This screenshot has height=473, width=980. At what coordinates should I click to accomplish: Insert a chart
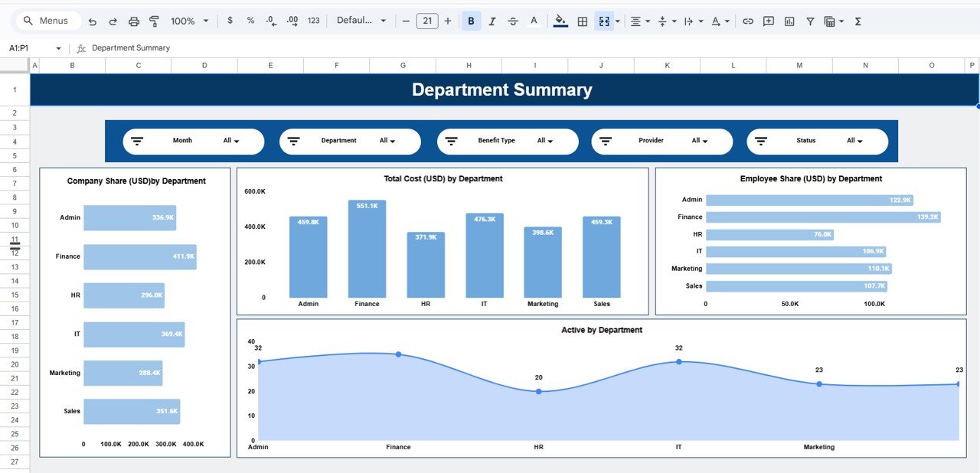(x=789, y=21)
